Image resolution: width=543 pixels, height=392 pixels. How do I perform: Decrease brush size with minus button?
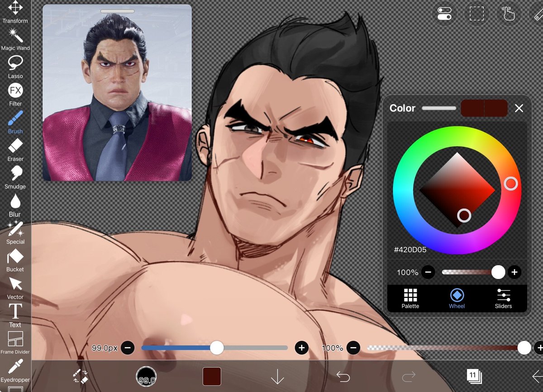[x=128, y=348]
